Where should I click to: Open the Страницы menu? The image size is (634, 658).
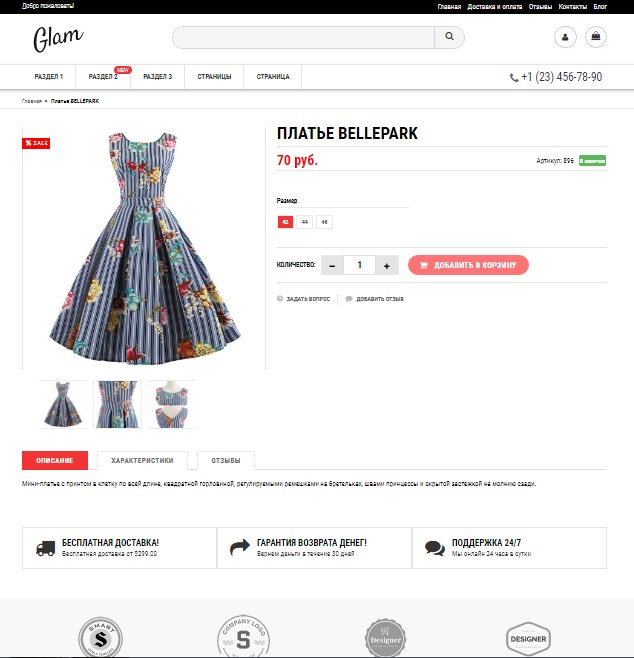click(214, 77)
